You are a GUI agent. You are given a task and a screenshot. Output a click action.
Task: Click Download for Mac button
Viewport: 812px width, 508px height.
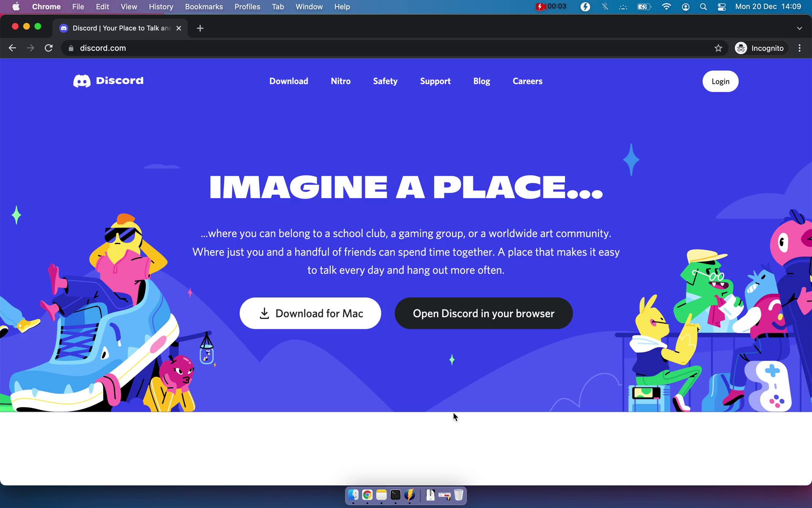click(x=310, y=313)
